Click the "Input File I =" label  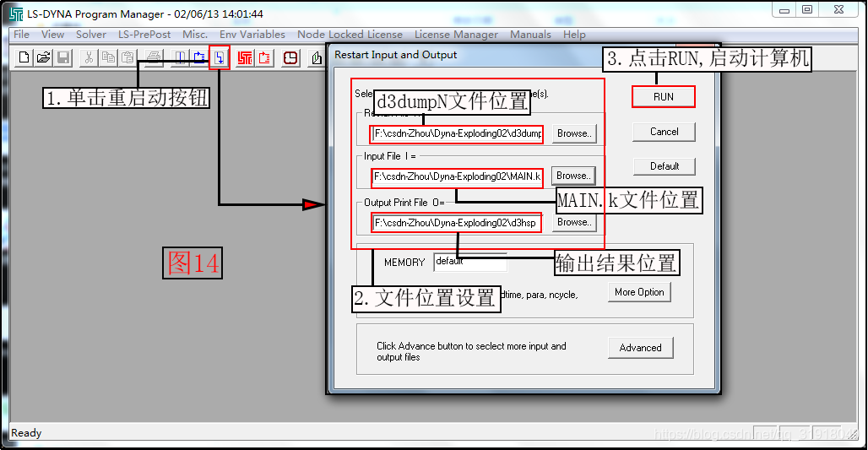tap(390, 156)
